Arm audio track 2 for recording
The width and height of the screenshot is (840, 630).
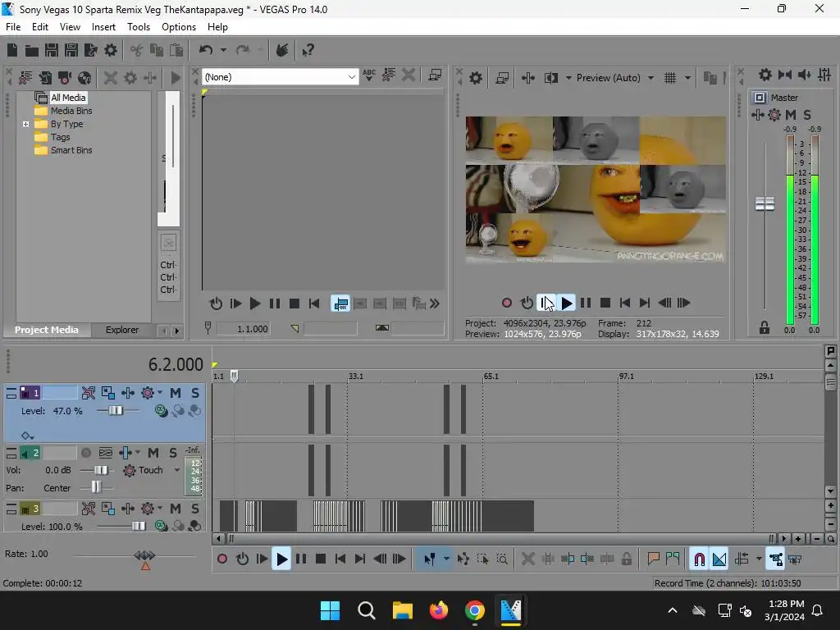[85, 453]
